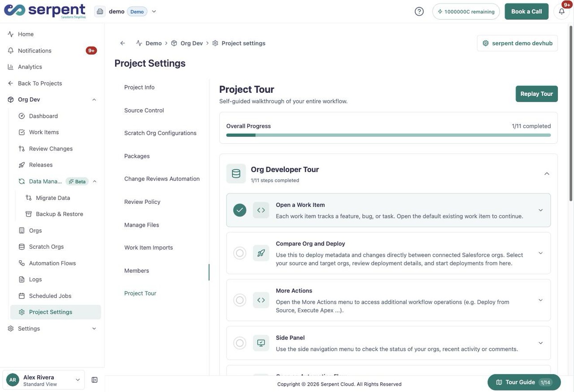
Task: Collapse the Org Dev sidebar section
Action: [94, 99]
